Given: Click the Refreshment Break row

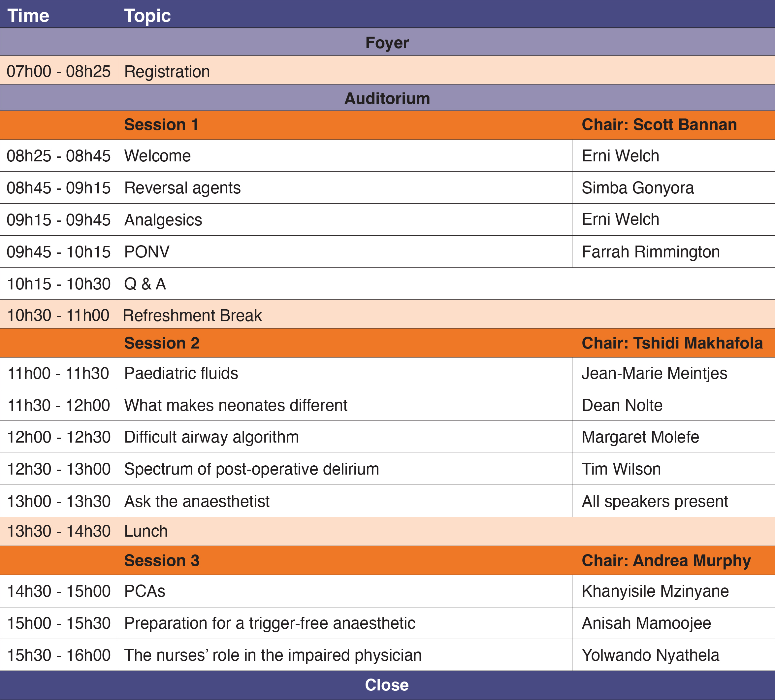Looking at the screenshot, I should click(192, 316).
